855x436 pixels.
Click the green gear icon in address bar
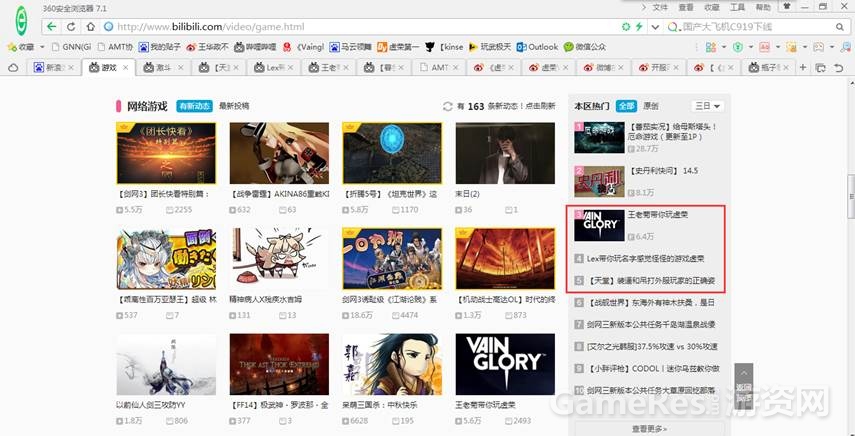coord(627,27)
